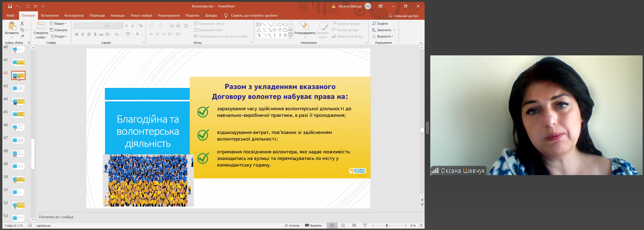Open the Упорядкувати arrange menu
The height and width of the screenshot is (230, 644).
305,30
